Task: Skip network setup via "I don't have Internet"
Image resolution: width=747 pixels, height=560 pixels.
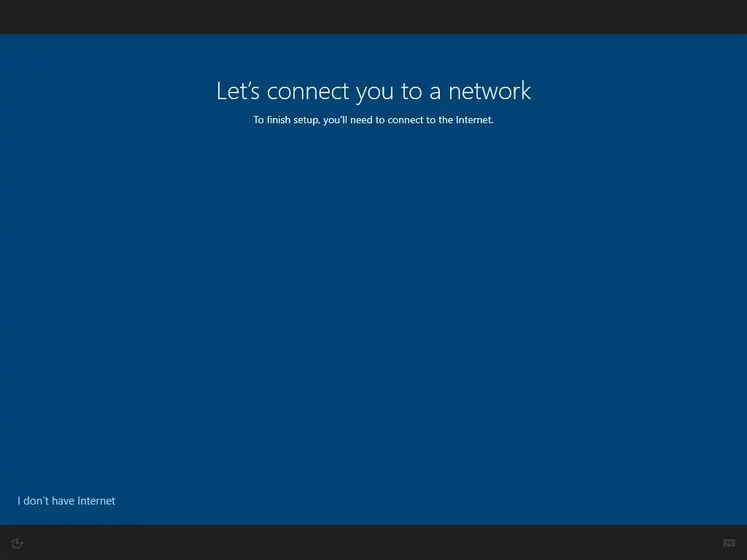Action: click(66, 500)
